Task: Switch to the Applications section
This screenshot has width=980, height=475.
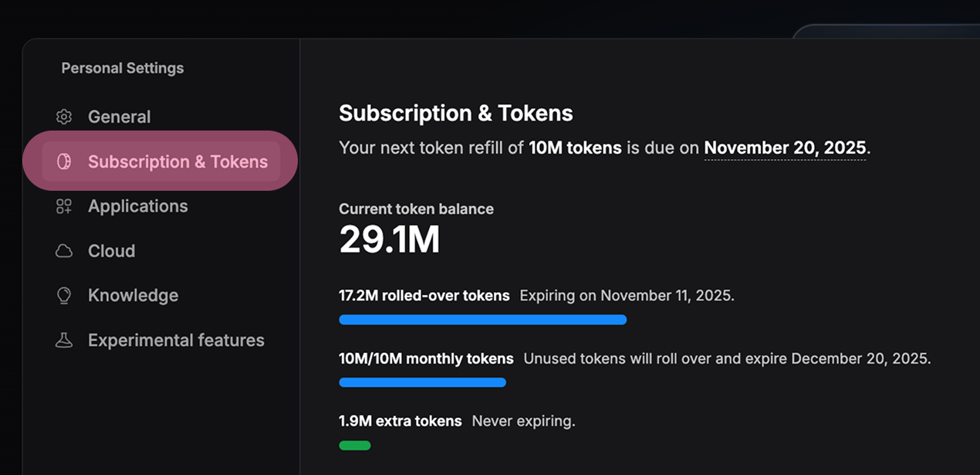Action: pos(137,206)
